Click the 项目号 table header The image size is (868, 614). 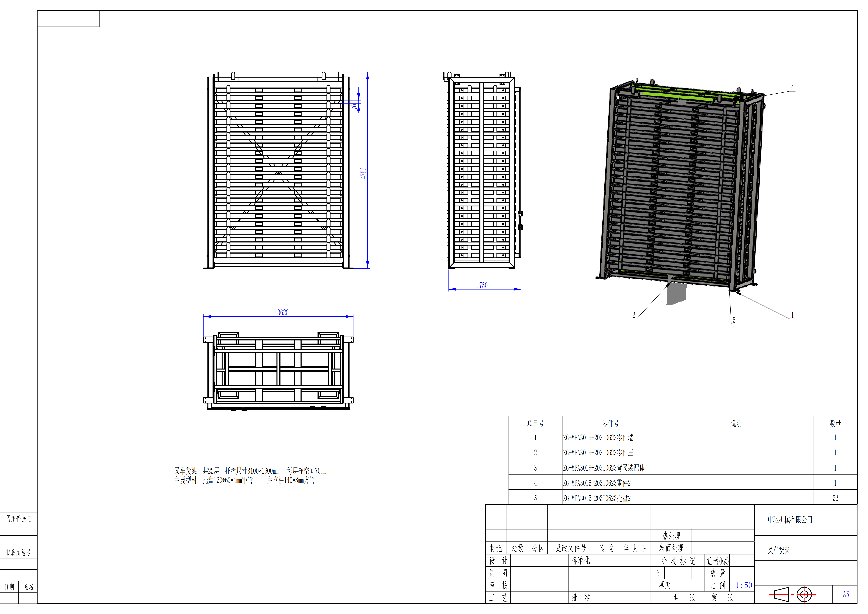535,423
